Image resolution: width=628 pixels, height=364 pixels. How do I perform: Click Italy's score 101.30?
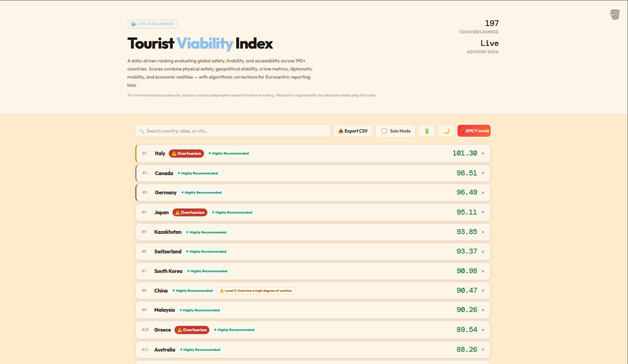465,153
